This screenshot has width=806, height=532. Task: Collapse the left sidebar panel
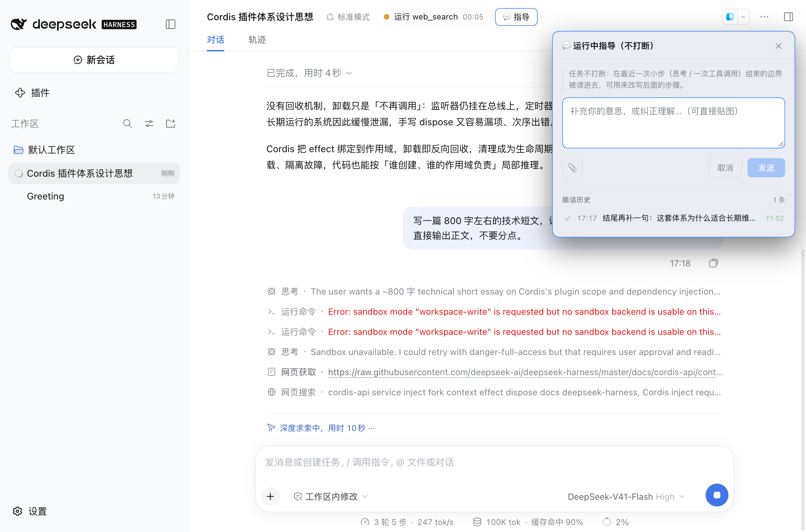[170, 24]
